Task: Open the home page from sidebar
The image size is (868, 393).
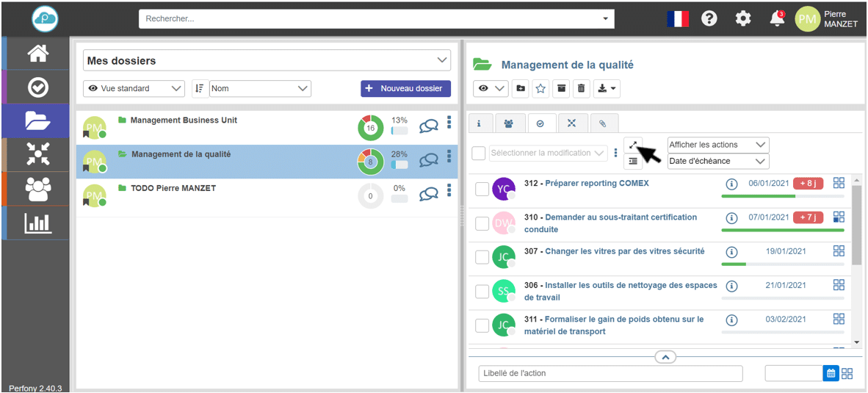Action: click(x=37, y=54)
